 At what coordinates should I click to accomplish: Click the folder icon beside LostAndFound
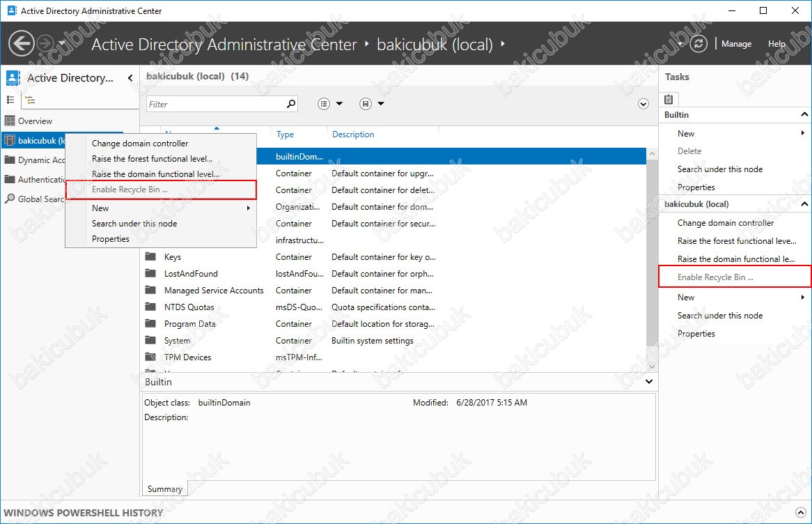coord(150,273)
